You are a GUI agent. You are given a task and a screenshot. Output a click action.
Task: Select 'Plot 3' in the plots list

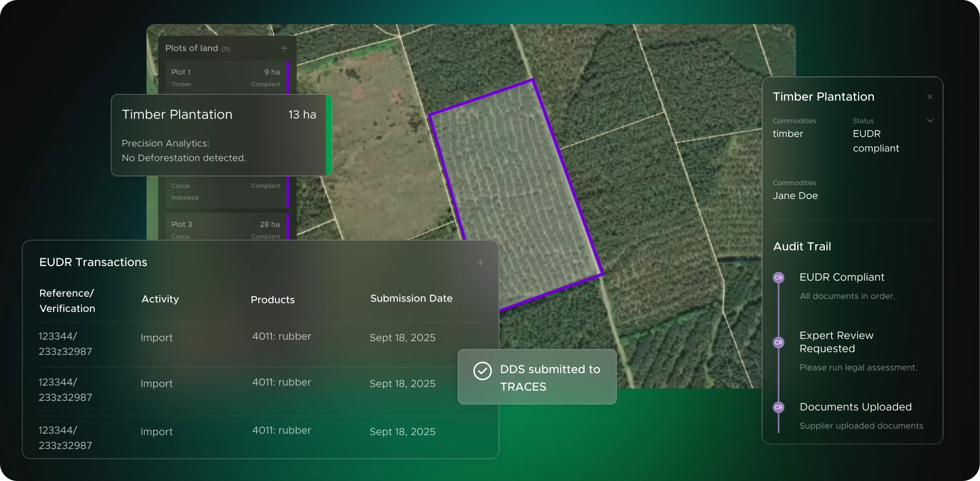coord(182,224)
